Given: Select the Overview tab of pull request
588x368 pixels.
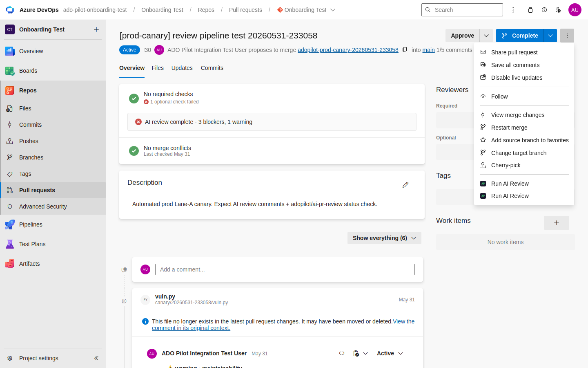Looking at the screenshot, I should point(132,68).
